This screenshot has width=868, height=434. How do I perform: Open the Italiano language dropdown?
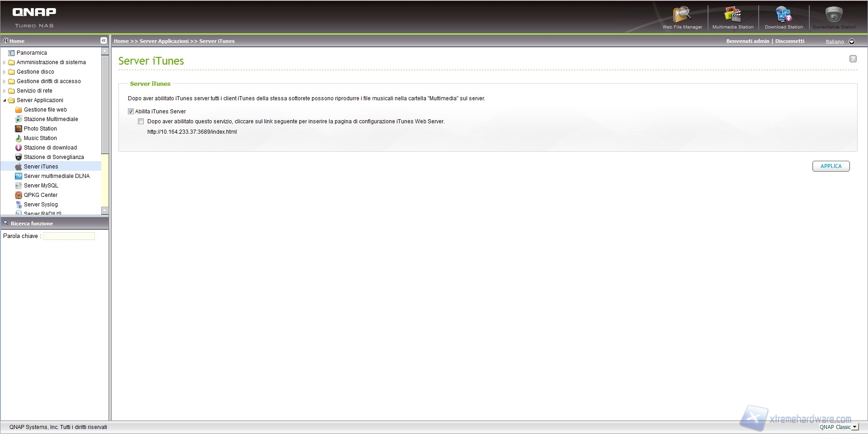(x=852, y=42)
